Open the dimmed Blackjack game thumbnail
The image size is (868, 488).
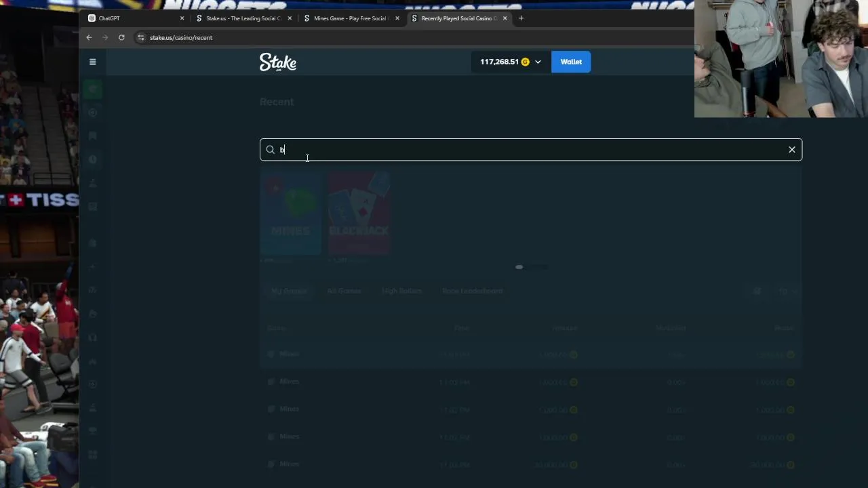(x=359, y=213)
